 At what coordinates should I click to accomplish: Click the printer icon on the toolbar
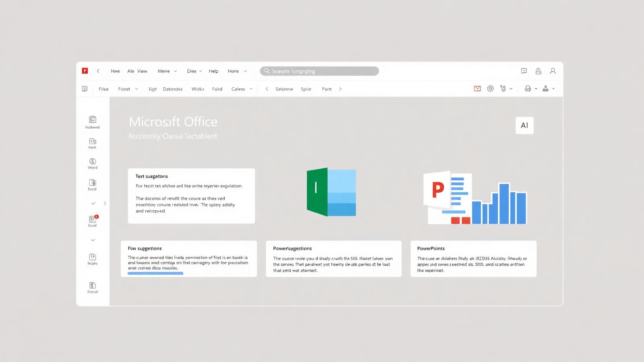click(x=528, y=88)
